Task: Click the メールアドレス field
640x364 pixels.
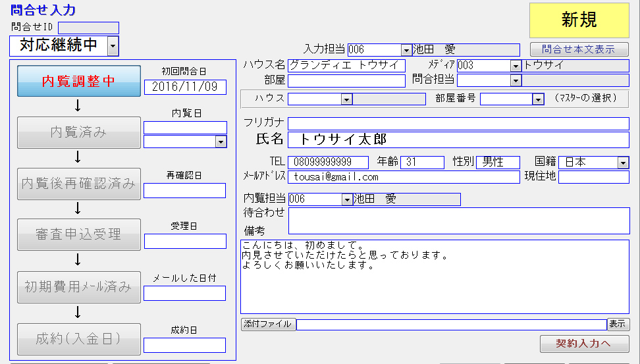Action: pyautogui.click(x=404, y=177)
